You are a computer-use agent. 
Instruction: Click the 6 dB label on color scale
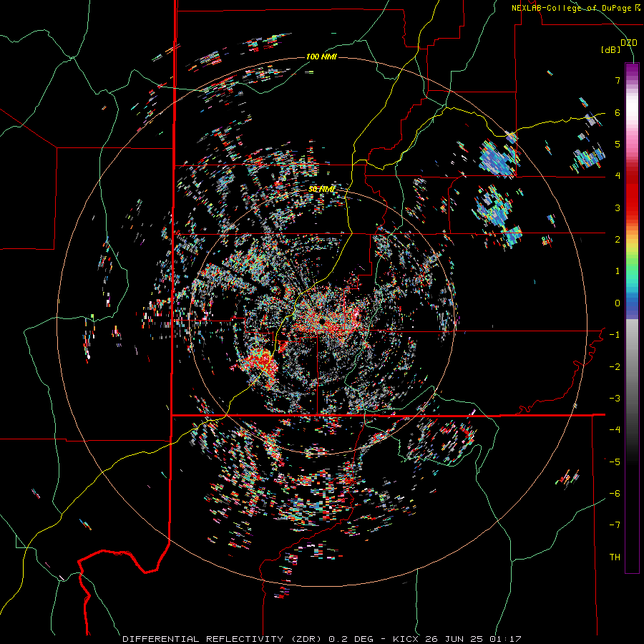tap(618, 112)
